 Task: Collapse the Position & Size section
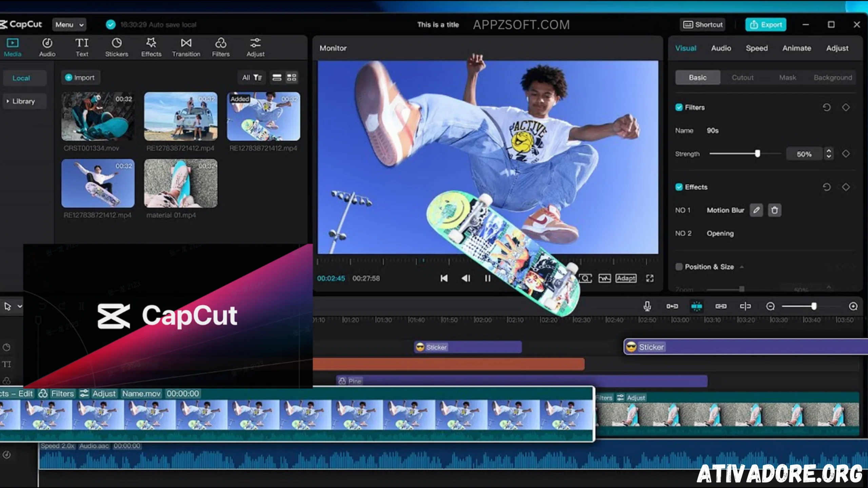pyautogui.click(x=742, y=267)
